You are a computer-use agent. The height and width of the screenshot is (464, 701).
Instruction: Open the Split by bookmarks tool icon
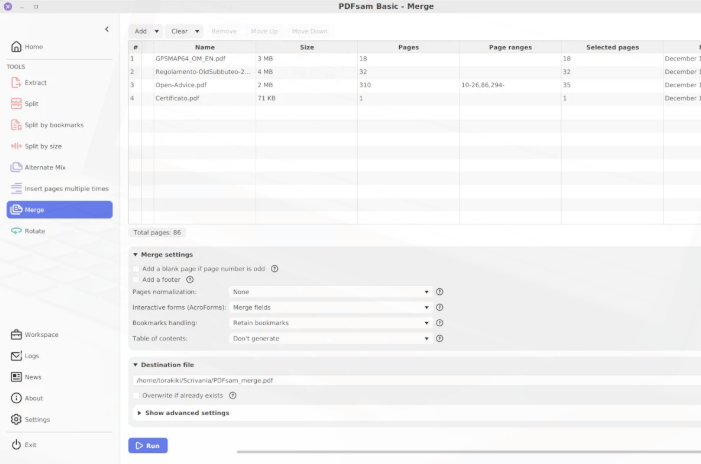(x=16, y=125)
